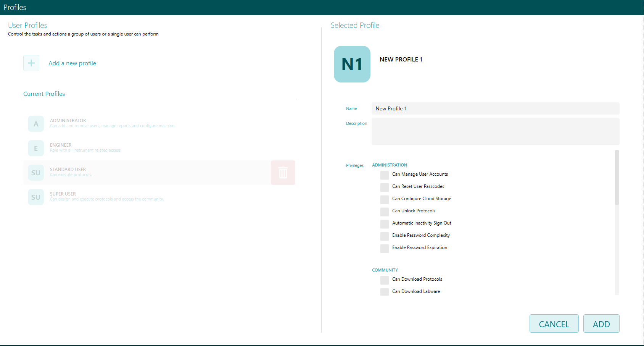Screen dimensions: 644x346
Task: Enable Password Expiration checkbox
Action: click(x=384, y=248)
